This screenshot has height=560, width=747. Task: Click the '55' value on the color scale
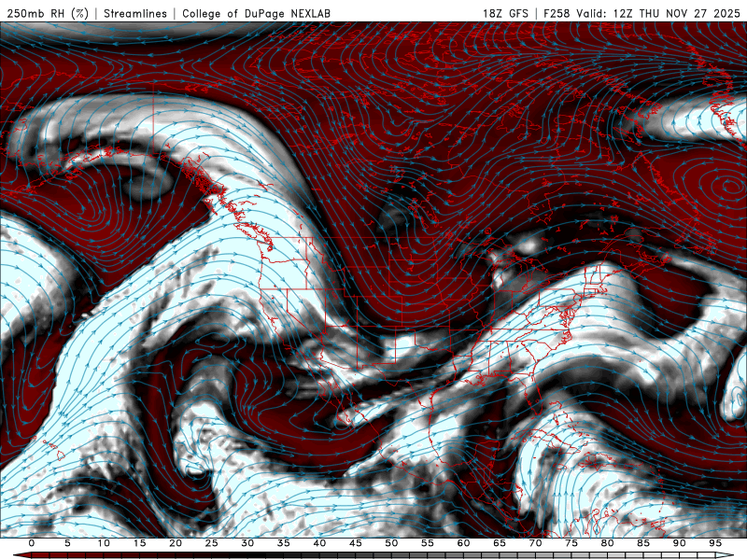[x=428, y=543]
